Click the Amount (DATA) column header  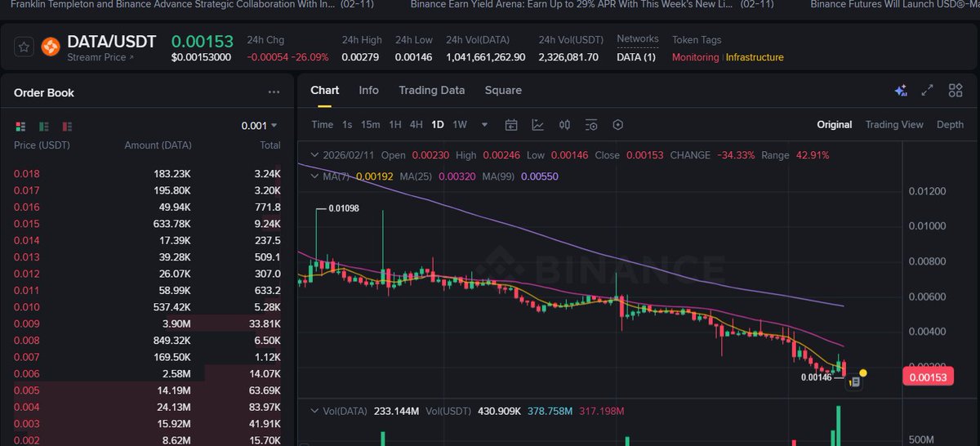click(158, 145)
